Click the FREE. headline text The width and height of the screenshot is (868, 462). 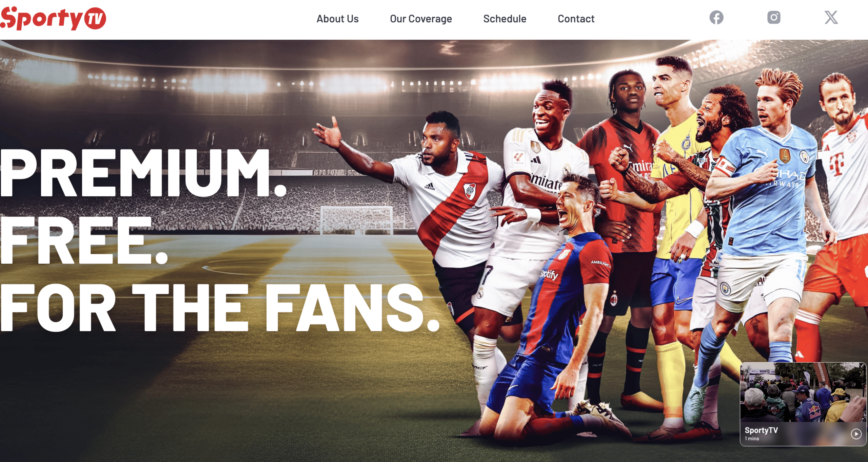coord(84,240)
